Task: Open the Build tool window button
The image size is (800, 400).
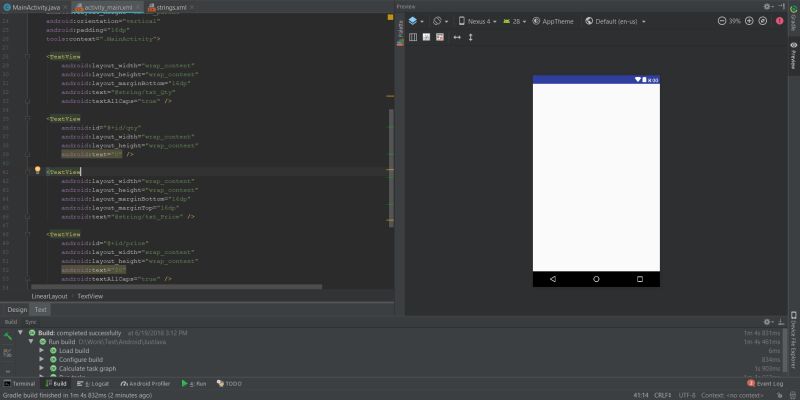Action: tap(56, 384)
